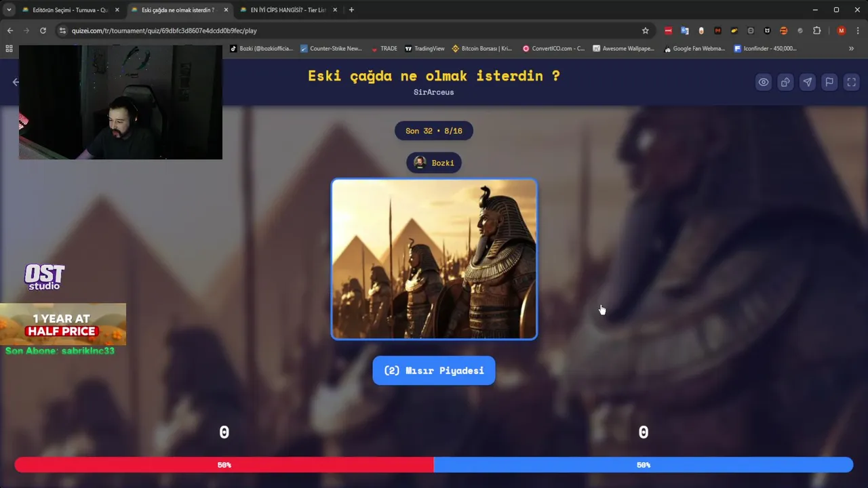
Task: Open the ConvertICO.com bookmark
Action: click(553, 49)
